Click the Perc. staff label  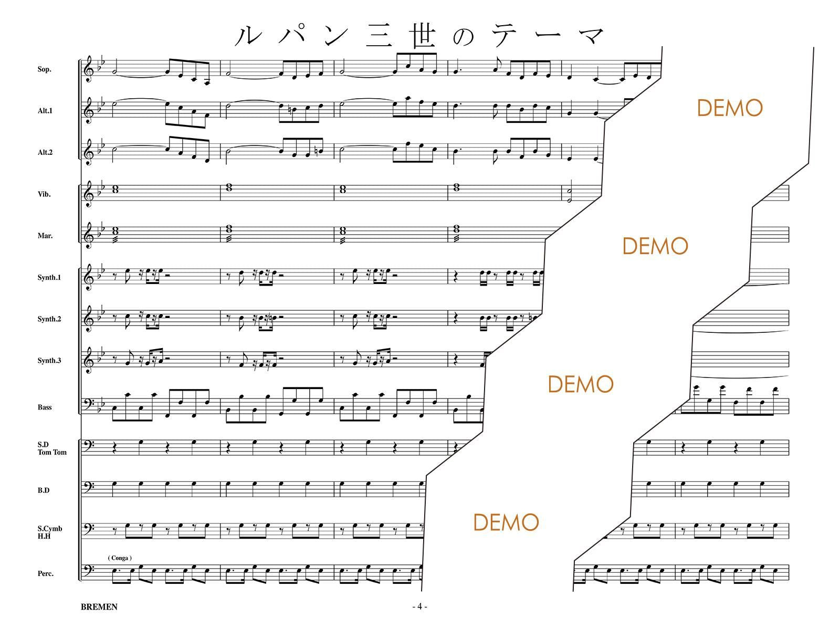coord(45,573)
